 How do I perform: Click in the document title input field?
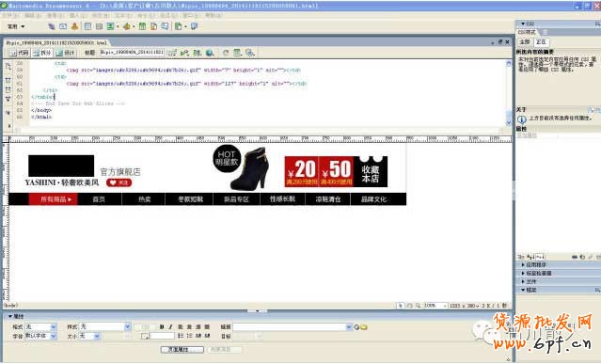point(132,53)
